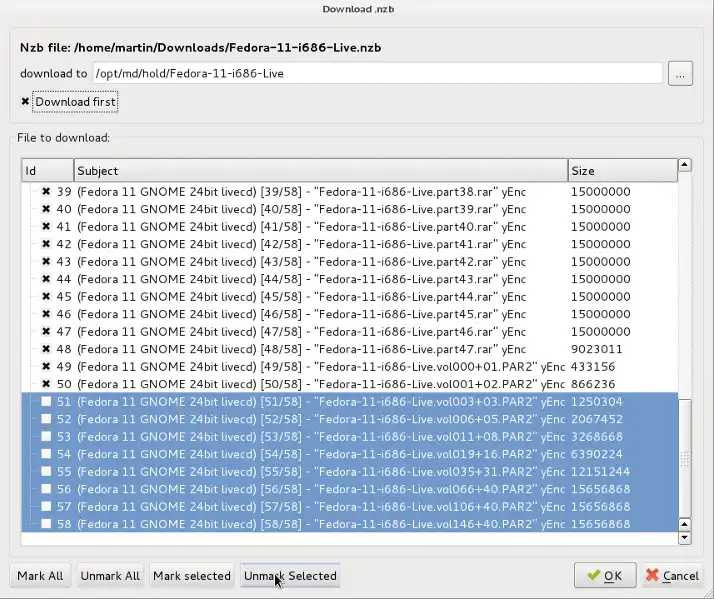Uncheck the checkbox for file 48
The width and height of the screenshot is (714, 599).
pyautogui.click(x=46, y=349)
